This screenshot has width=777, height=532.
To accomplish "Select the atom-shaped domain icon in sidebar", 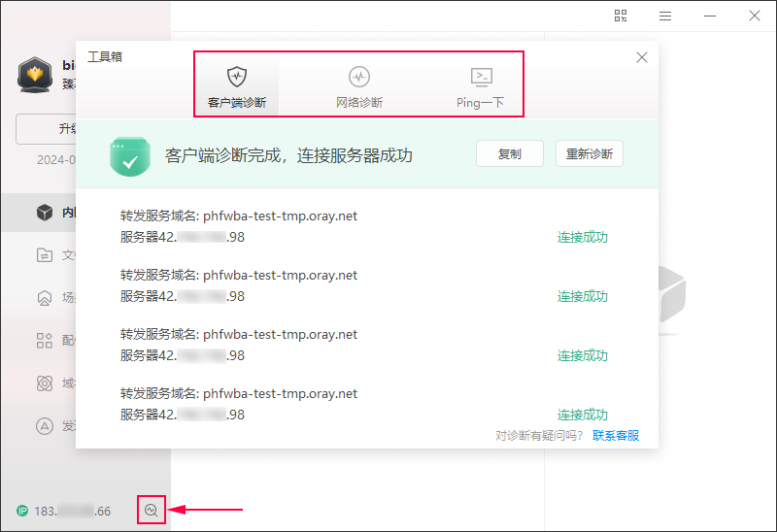I will pos(44,383).
